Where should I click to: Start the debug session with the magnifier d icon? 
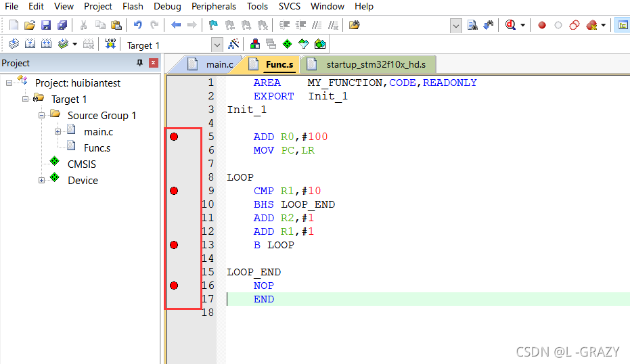tap(510, 25)
